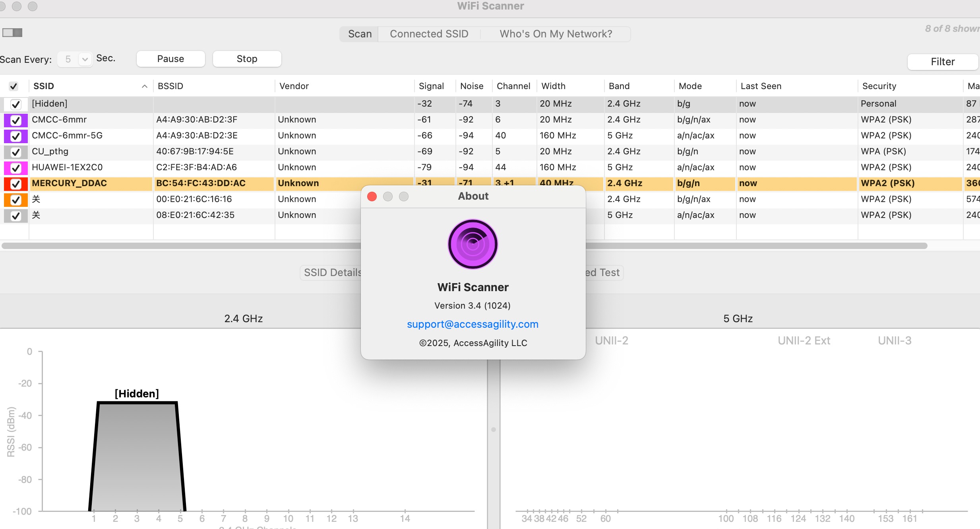980x529 pixels.
Task: Sort by BSSID column header
Action: 214,86
